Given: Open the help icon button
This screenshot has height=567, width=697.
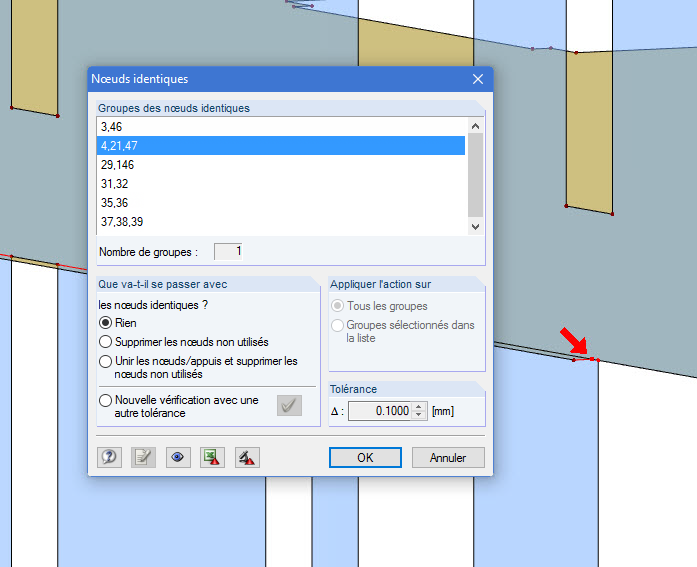Looking at the screenshot, I should (x=109, y=457).
